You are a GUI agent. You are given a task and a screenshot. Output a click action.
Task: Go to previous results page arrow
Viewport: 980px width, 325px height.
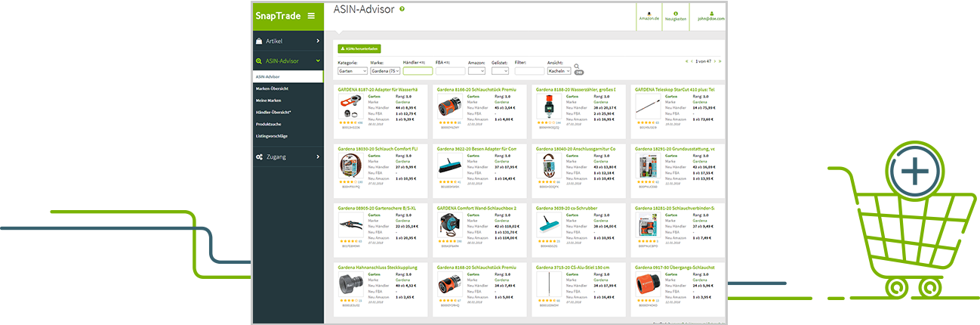coord(692,60)
